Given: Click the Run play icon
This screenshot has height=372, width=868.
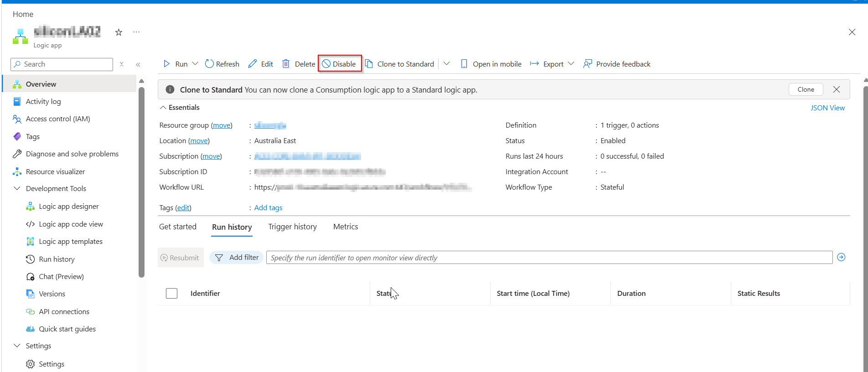Looking at the screenshot, I should pyautogui.click(x=167, y=64).
